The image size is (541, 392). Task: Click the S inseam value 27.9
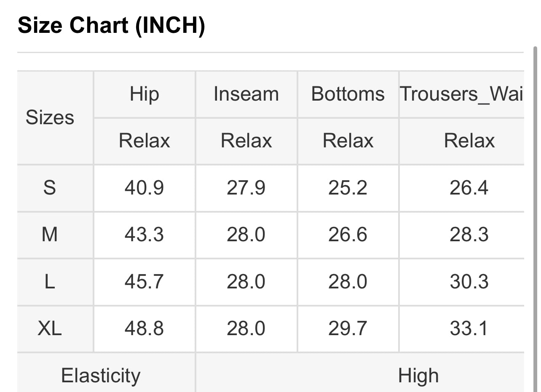(246, 188)
